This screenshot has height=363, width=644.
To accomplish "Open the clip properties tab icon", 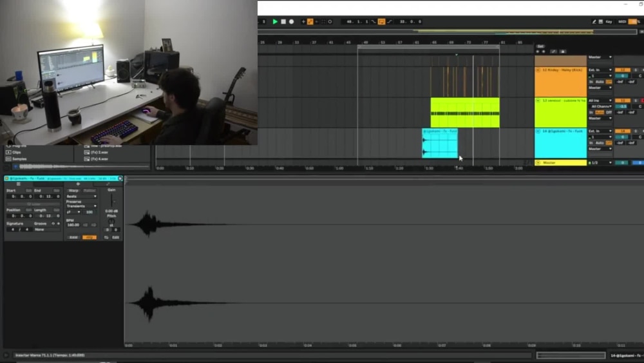I will tap(19, 184).
